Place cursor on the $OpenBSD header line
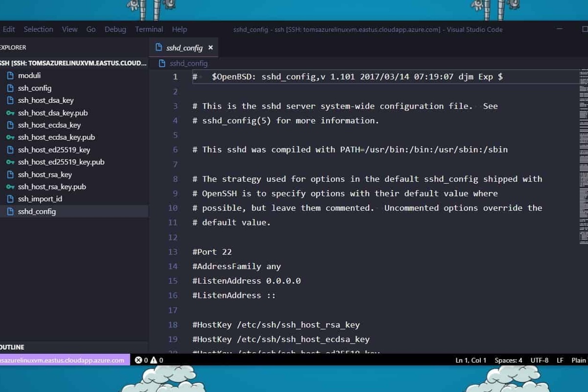 click(x=348, y=76)
